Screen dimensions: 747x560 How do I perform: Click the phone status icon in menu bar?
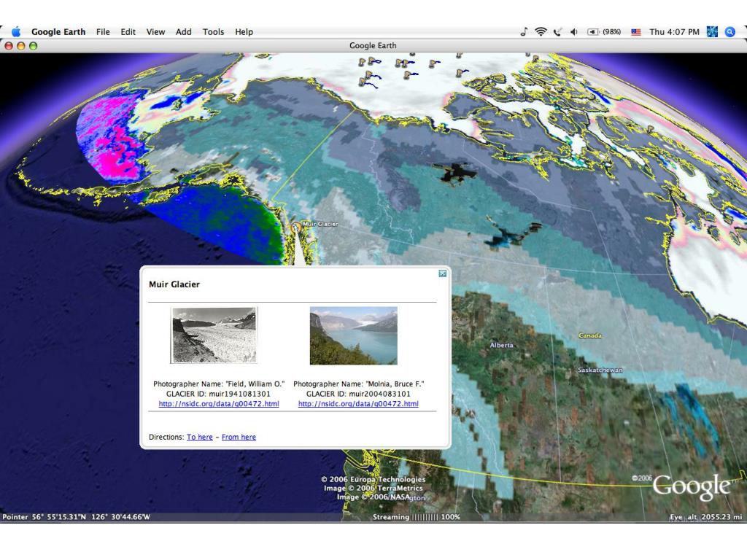[x=557, y=32]
